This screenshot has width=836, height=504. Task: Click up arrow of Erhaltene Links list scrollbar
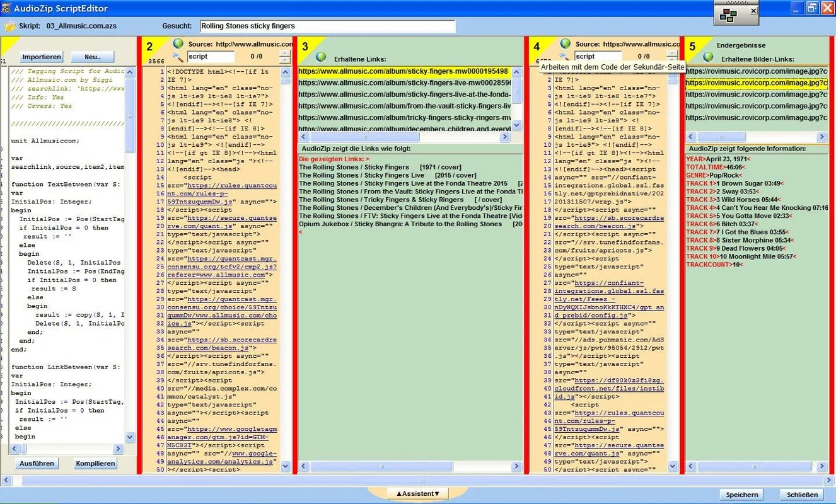517,71
